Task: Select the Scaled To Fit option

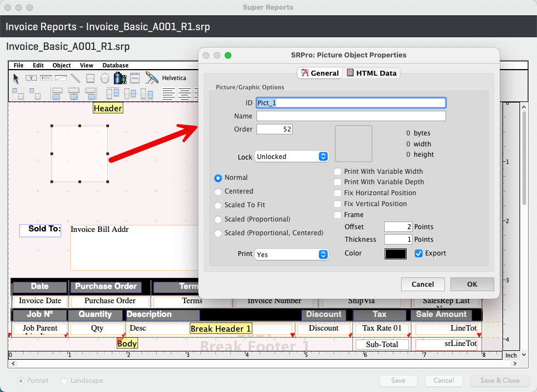Action: (218, 205)
